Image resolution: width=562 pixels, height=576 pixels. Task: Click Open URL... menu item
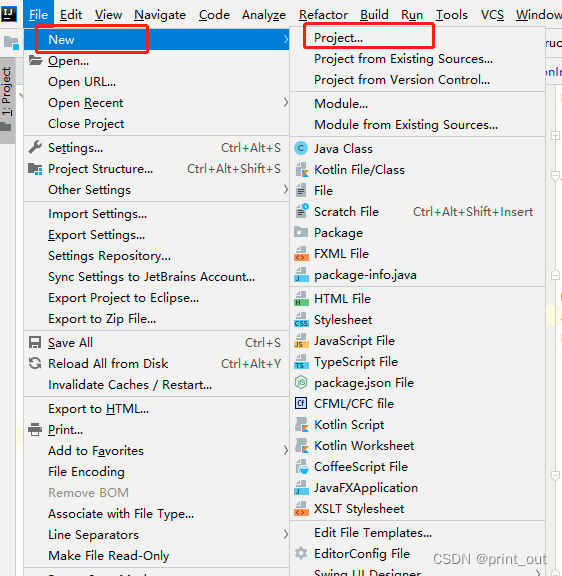click(x=156, y=82)
